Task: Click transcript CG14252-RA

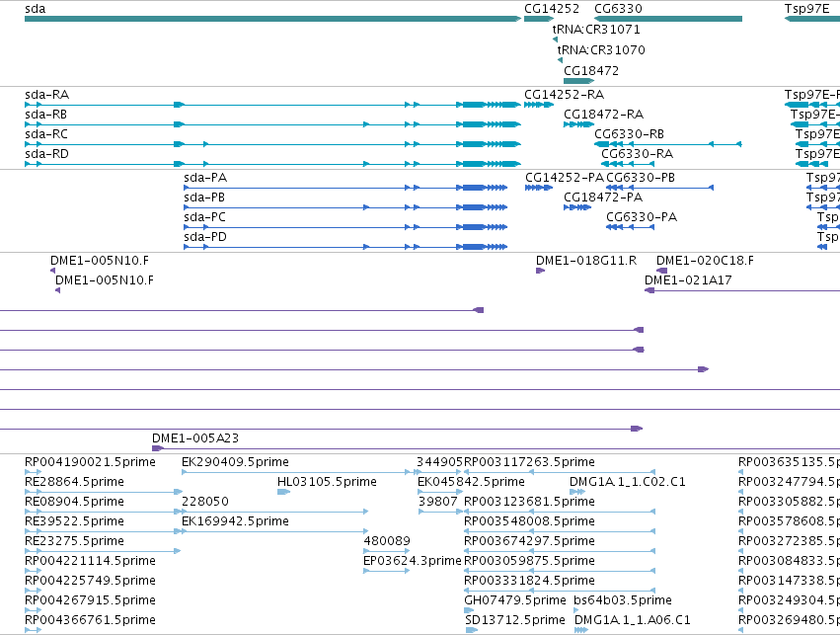Action: pos(539,105)
